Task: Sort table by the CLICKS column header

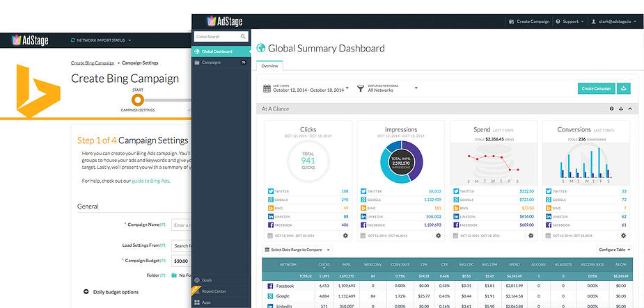Action: pos(324,265)
